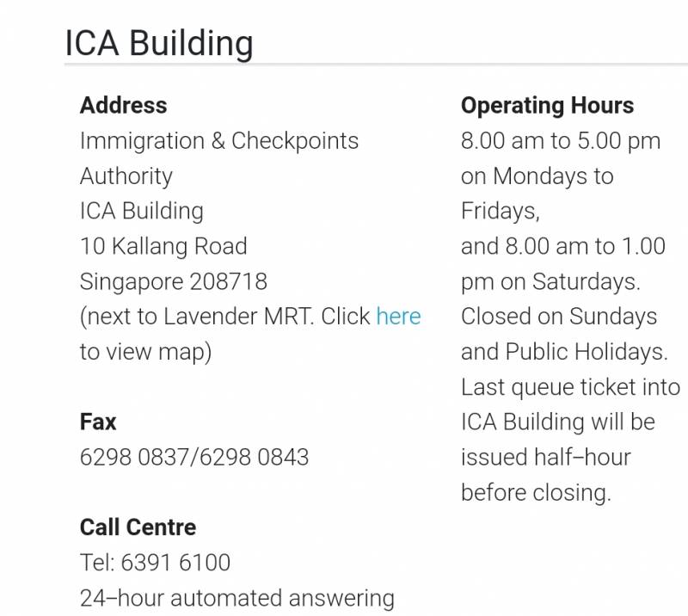Click the "Call Centre" heading
The image size is (688, 616).
[138, 527]
